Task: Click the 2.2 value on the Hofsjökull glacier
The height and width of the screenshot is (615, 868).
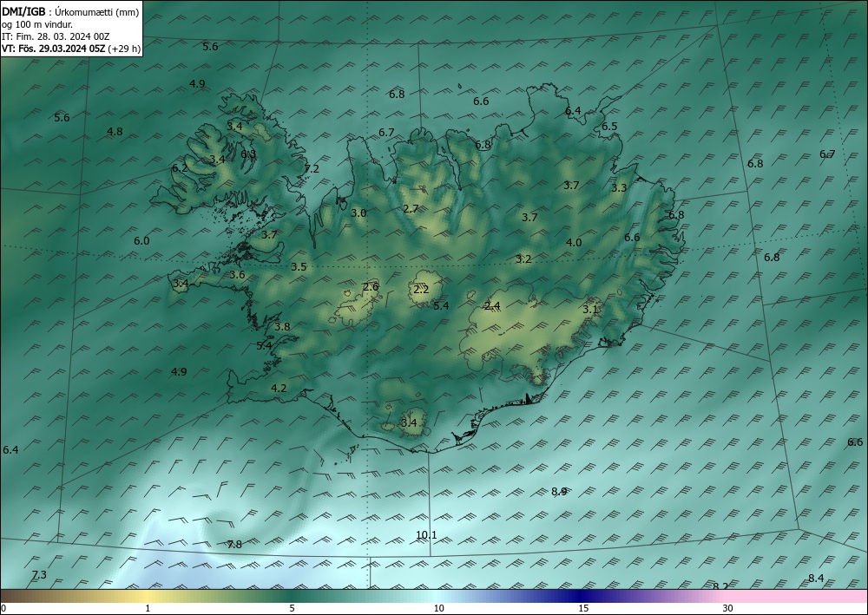Action: click(x=421, y=289)
